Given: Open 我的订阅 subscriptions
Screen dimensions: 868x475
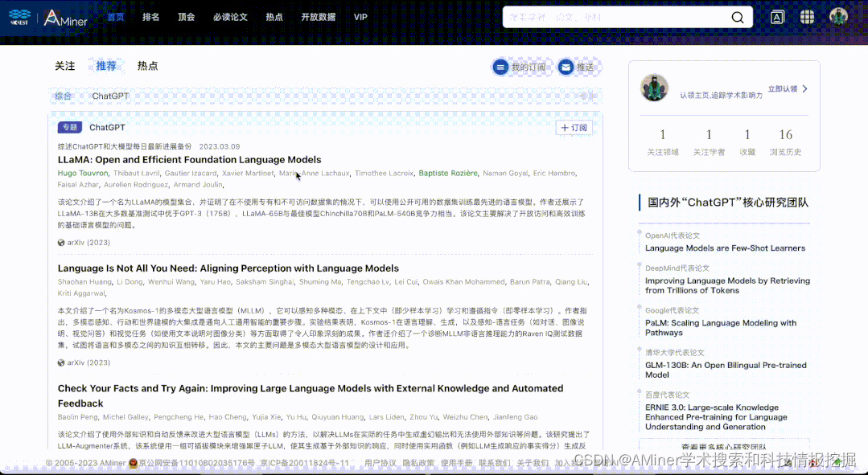Looking at the screenshot, I should tap(519, 67).
